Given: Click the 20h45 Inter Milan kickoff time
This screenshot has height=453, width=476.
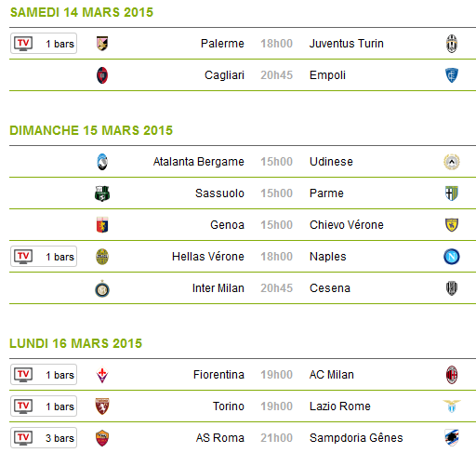Looking at the screenshot, I should tap(276, 288).
